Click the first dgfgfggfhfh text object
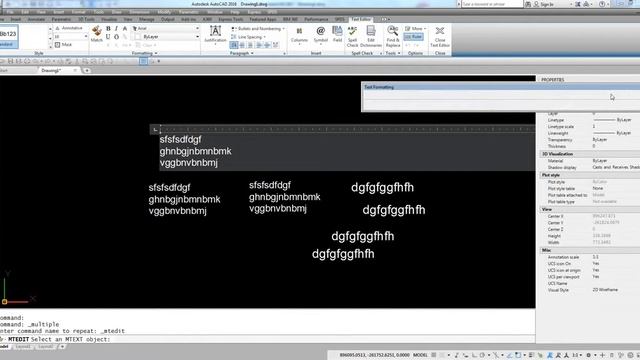Image resolution: width=640 pixels, height=360 pixels. [382, 187]
